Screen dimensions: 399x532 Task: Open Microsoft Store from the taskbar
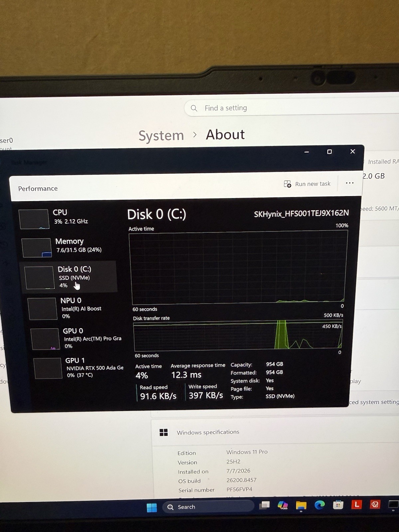(338, 505)
